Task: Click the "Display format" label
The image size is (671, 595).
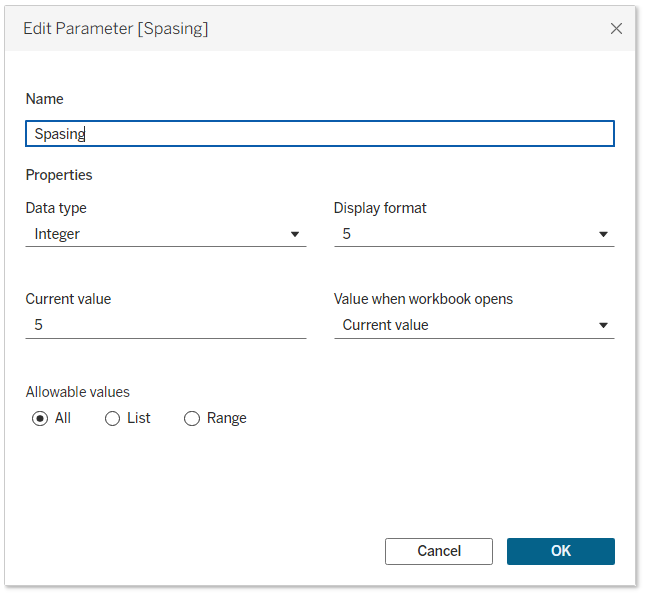Action: (x=380, y=208)
